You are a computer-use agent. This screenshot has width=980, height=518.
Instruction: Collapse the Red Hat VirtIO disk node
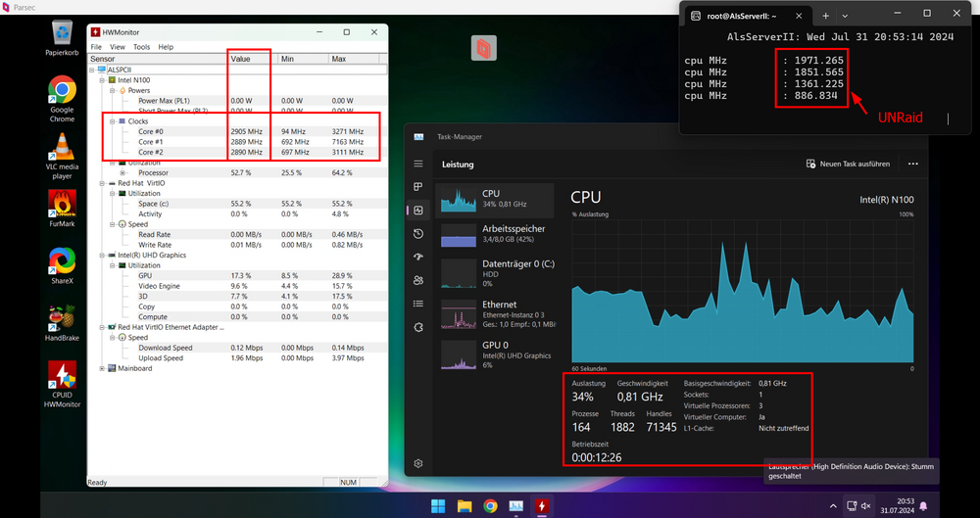103,183
